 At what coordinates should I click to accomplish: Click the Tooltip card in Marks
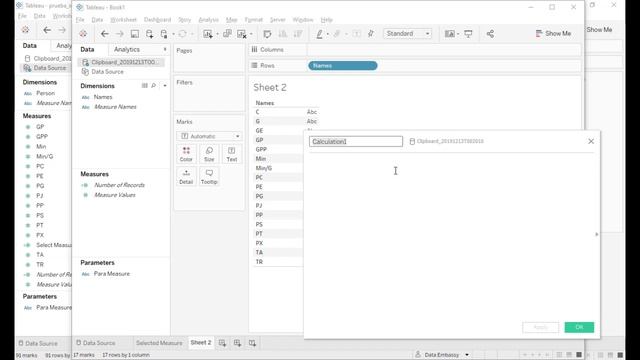coord(209,177)
